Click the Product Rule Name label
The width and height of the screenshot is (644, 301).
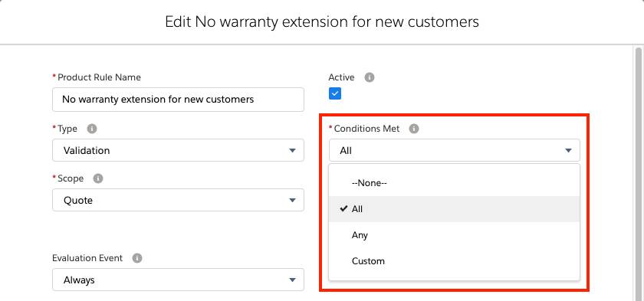tap(99, 77)
